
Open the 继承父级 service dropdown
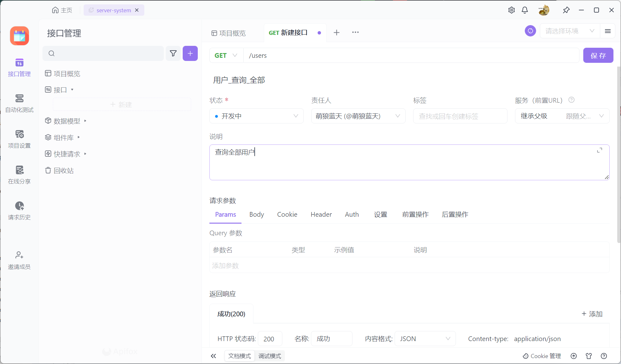click(562, 116)
